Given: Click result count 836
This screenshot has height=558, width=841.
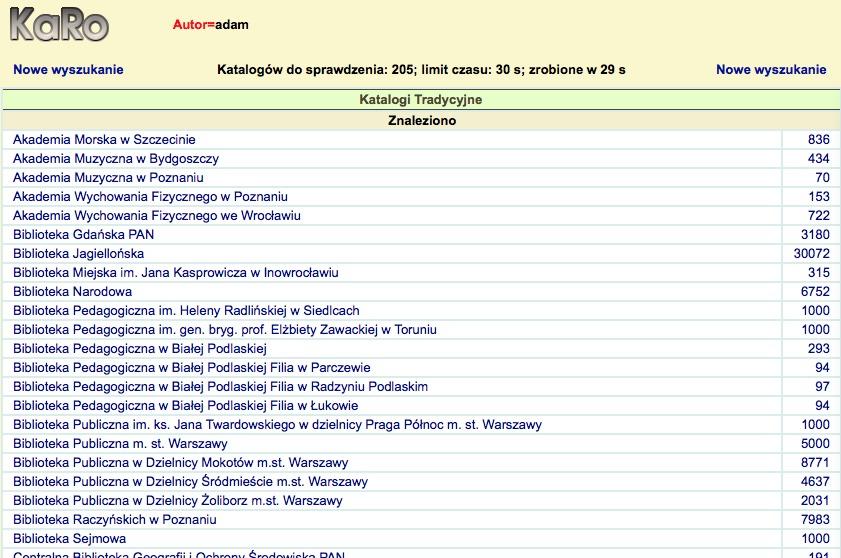Looking at the screenshot, I should tap(818, 140).
